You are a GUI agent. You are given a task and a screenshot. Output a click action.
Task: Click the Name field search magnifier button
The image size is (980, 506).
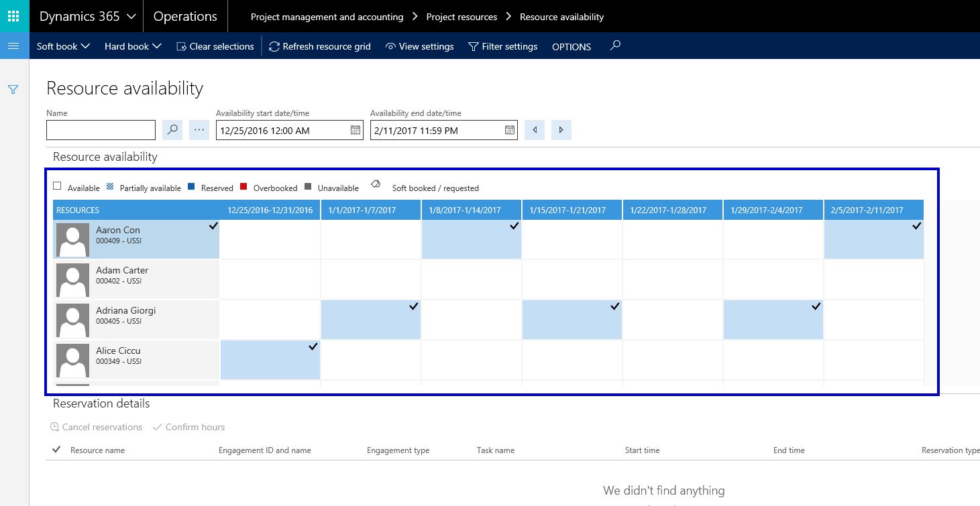(x=172, y=130)
